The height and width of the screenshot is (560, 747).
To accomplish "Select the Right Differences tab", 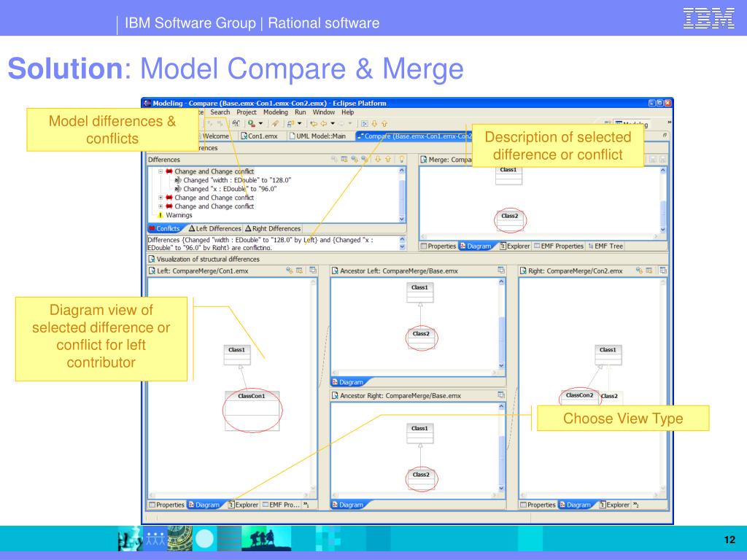I will (x=273, y=228).
